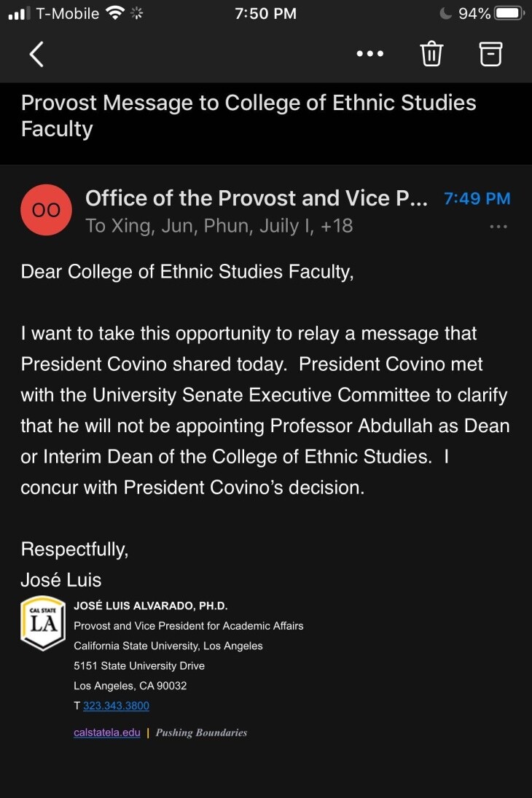Tap the José Luis Alvarado signature name
Viewport: 532px width, 798px height.
(151, 606)
